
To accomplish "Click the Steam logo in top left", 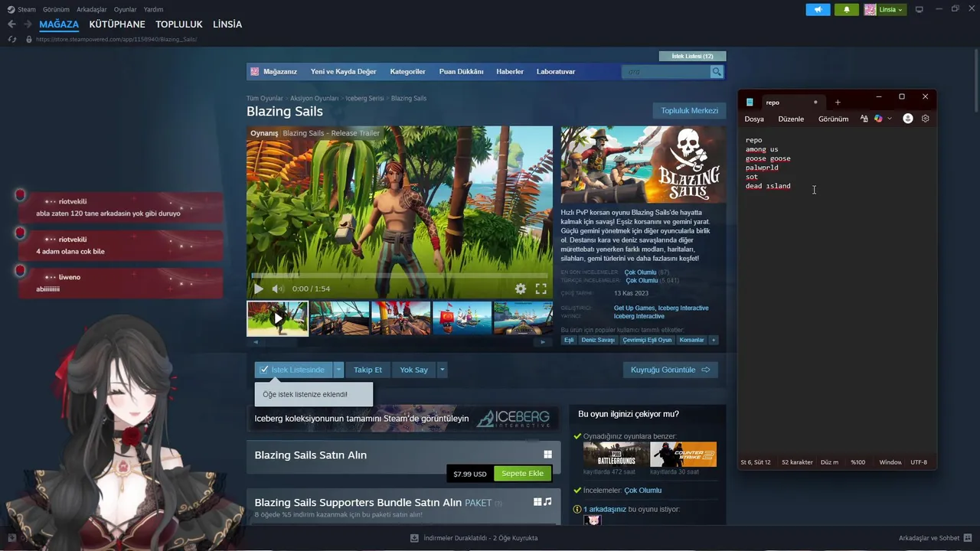I will pyautogui.click(x=11, y=9).
